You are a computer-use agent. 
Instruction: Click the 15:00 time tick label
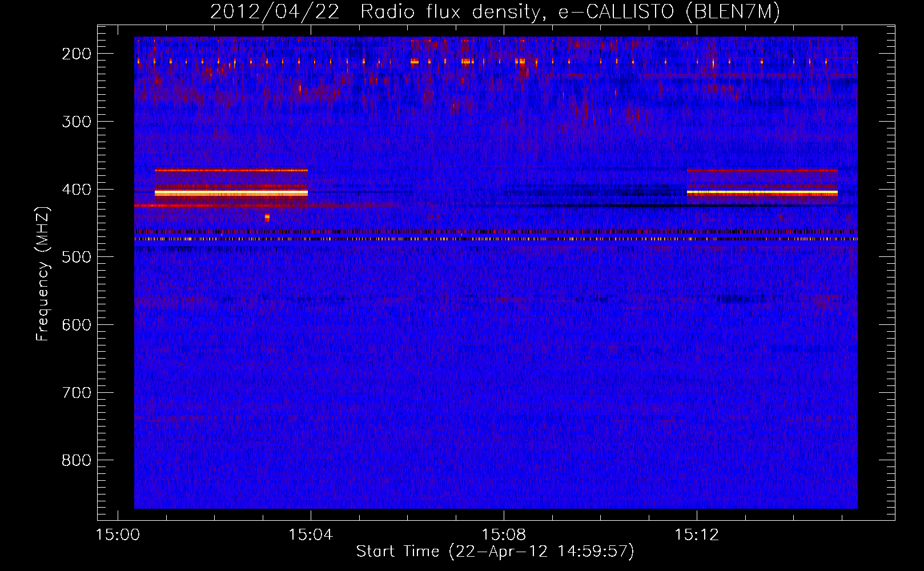118,535
